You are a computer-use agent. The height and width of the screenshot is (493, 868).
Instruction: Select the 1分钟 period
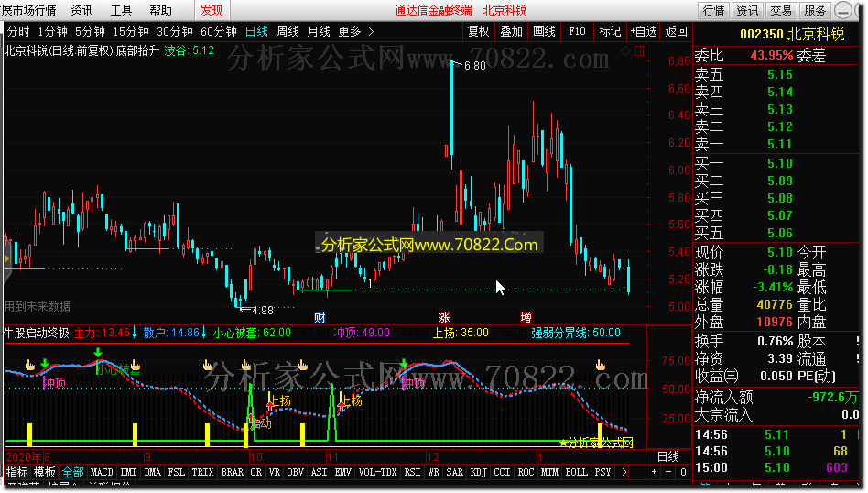(52, 31)
